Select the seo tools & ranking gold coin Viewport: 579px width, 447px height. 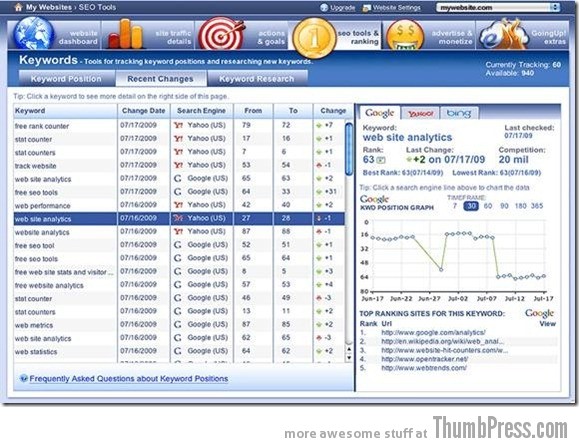pyautogui.click(x=314, y=38)
